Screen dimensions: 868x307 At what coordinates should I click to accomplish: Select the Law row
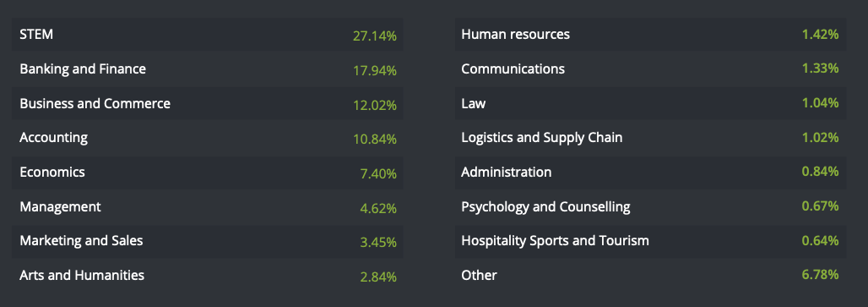pos(650,104)
